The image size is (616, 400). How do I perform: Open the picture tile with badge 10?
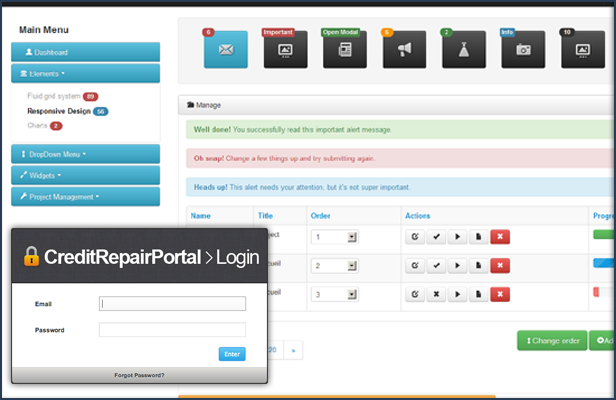583,50
